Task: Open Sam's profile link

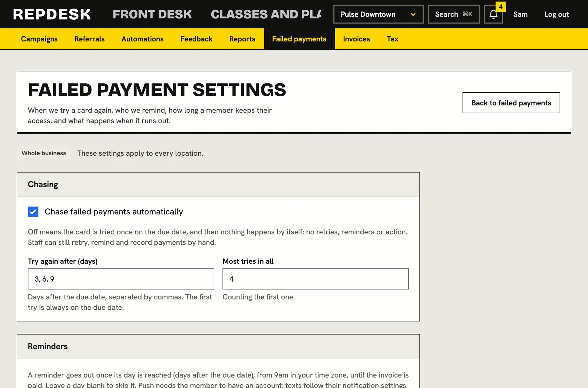Action: point(520,14)
